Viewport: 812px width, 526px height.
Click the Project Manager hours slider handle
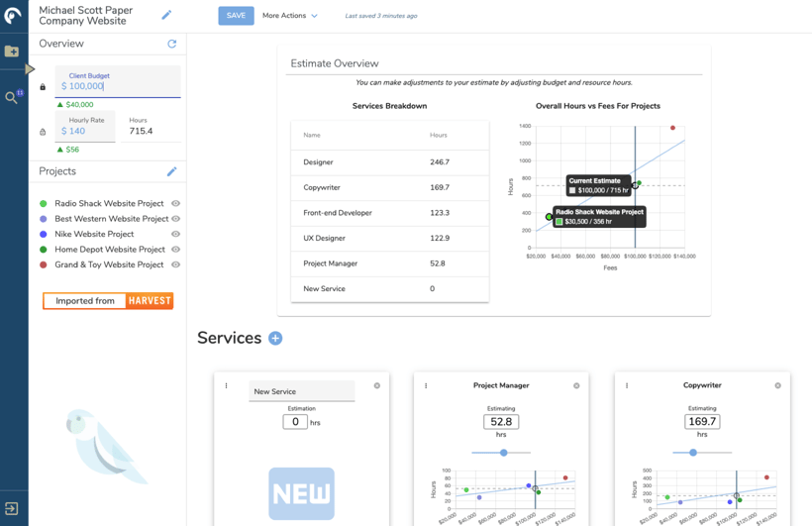point(504,453)
